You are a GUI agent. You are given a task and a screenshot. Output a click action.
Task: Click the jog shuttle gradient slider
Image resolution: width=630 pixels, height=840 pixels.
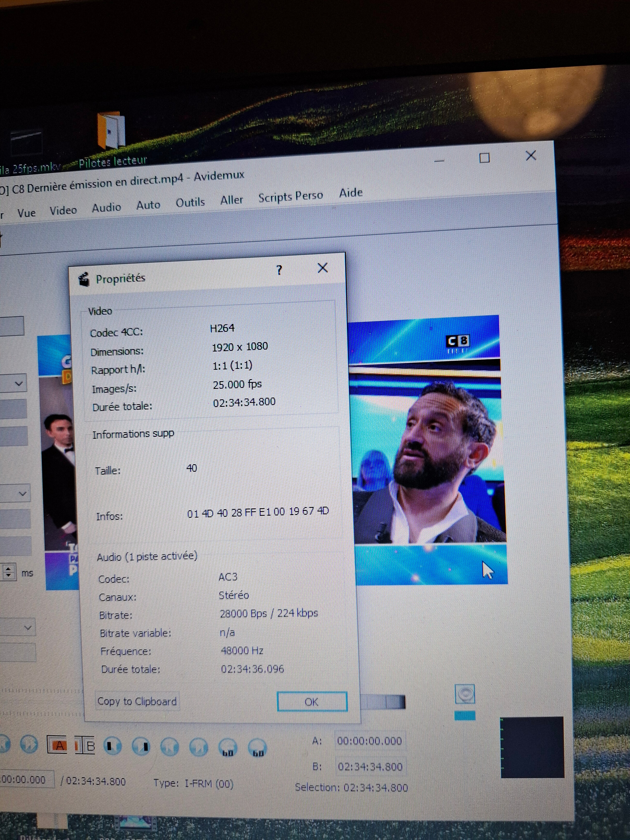[383, 702]
